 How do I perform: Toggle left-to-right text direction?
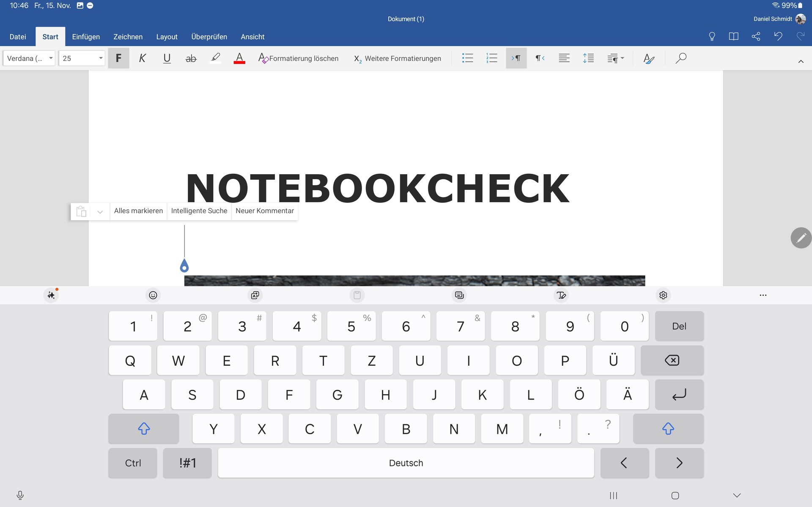(x=516, y=58)
